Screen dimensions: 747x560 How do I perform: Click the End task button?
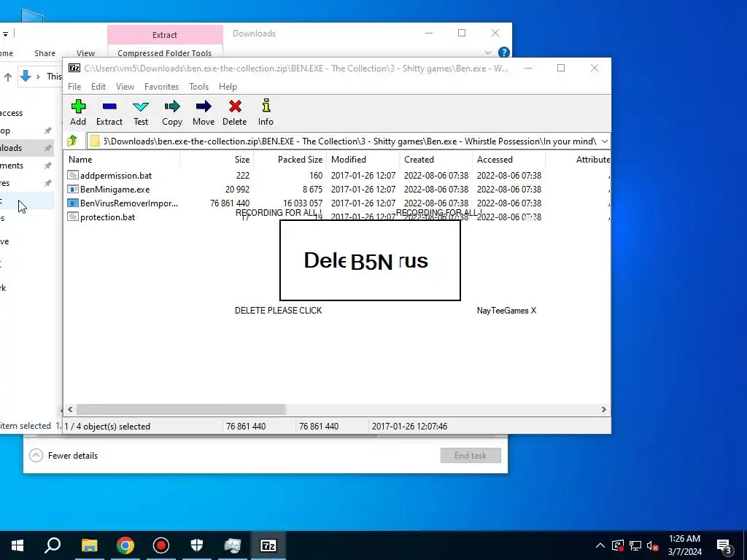click(471, 455)
